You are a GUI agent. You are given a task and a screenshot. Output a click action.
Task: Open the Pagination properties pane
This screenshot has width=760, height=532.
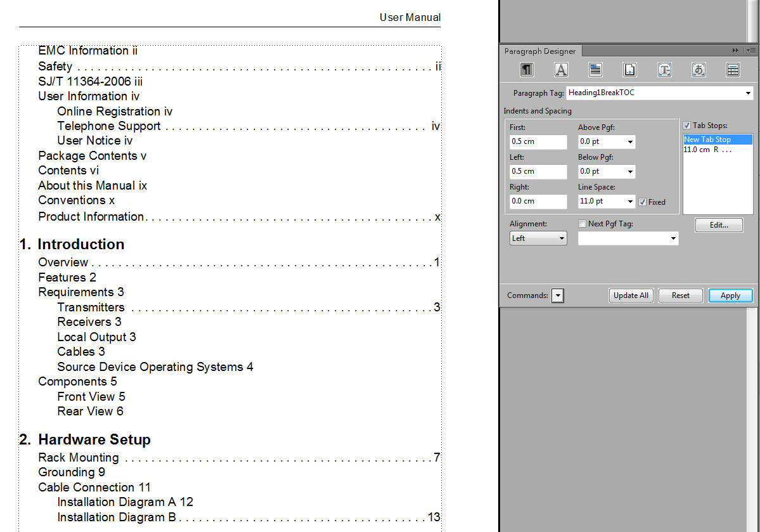595,70
